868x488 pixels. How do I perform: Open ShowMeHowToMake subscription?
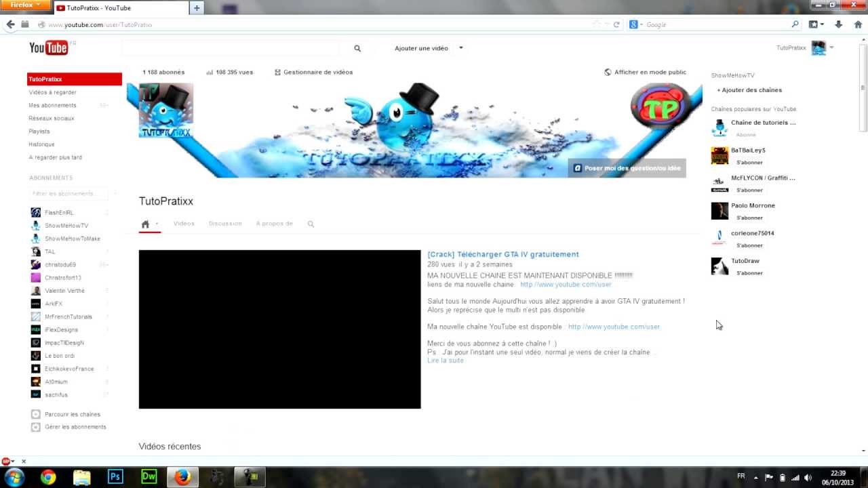click(x=72, y=239)
